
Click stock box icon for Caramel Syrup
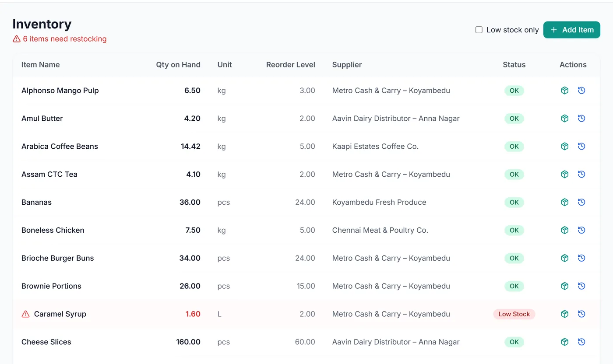[565, 314]
